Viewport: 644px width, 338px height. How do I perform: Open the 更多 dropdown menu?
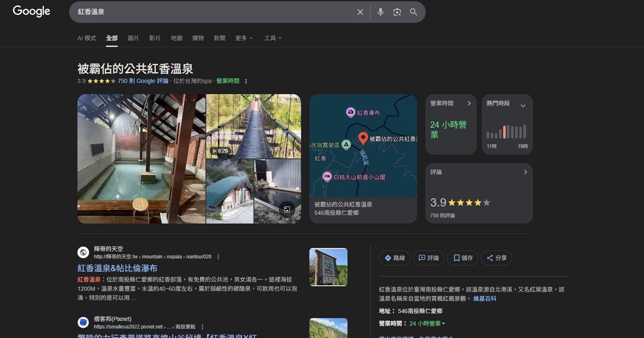(244, 38)
